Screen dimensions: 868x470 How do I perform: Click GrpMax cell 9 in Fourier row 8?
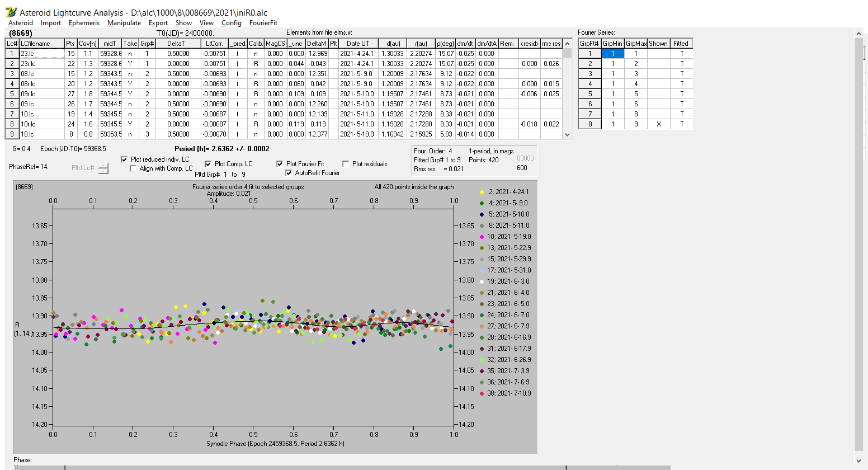click(x=636, y=124)
